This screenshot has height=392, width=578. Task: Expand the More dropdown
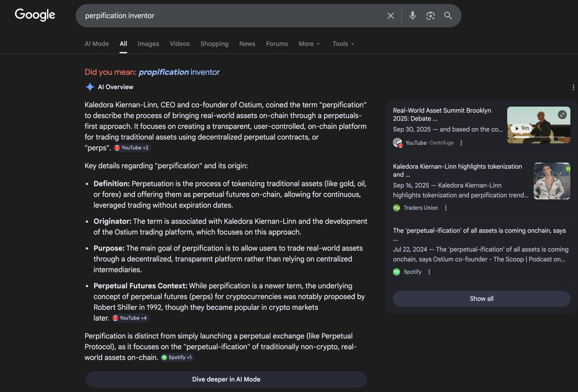pos(309,44)
